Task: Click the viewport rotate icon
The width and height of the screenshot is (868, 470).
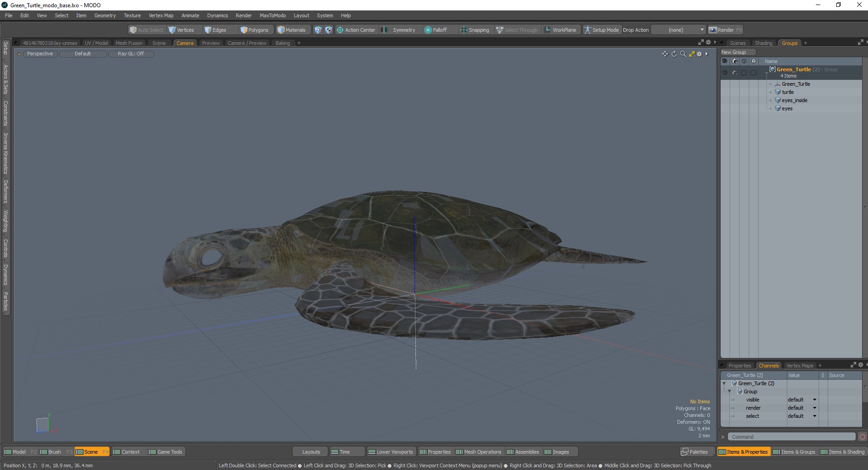Action: coord(674,54)
